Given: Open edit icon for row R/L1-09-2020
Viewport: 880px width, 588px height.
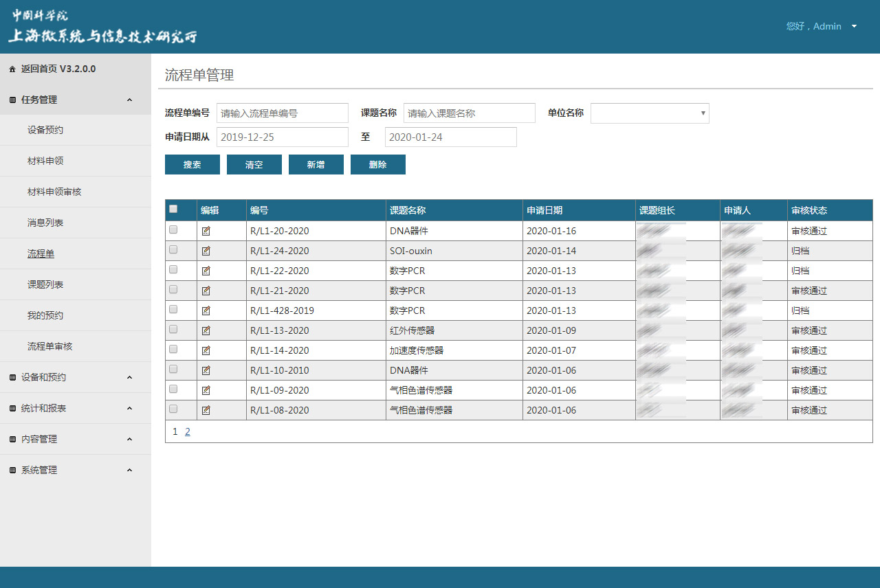Looking at the screenshot, I should [206, 391].
